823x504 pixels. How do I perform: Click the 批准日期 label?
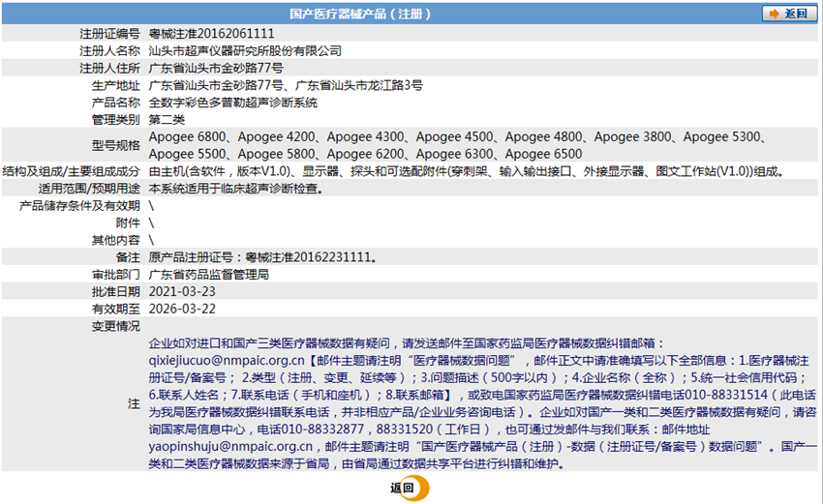tap(115, 291)
